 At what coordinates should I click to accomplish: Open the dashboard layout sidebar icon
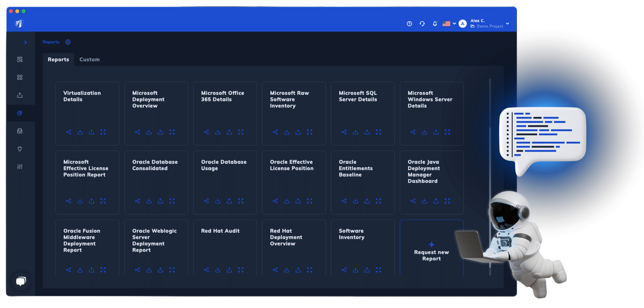click(20, 59)
